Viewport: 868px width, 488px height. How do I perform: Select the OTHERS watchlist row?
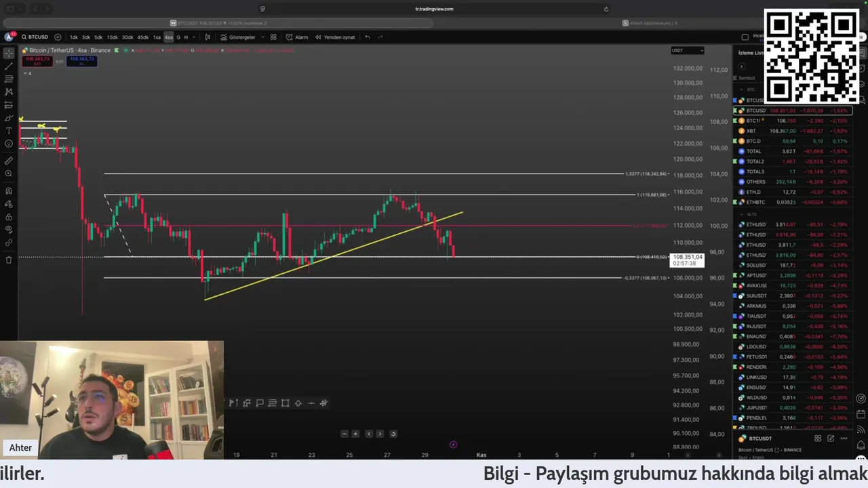[x=791, y=182]
